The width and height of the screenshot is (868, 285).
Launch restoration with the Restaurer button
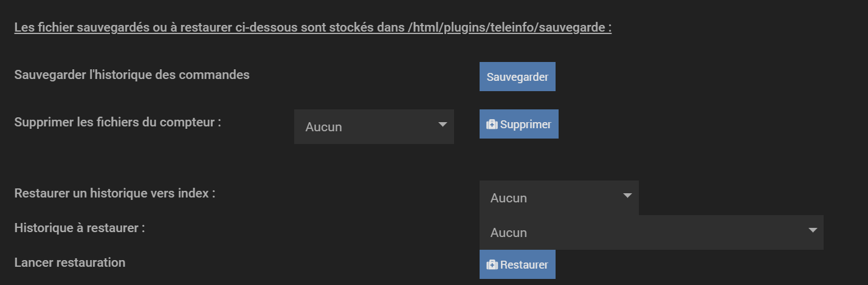[517, 264]
